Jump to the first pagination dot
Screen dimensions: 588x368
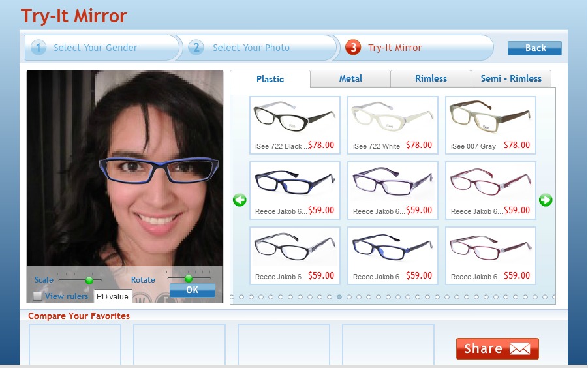point(232,296)
